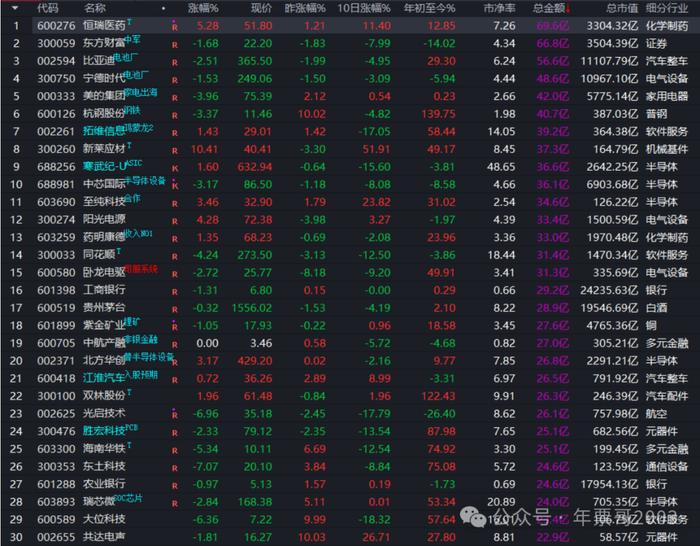Click the 年初至今% column header
This screenshot has height=546, width=700.
429,8
